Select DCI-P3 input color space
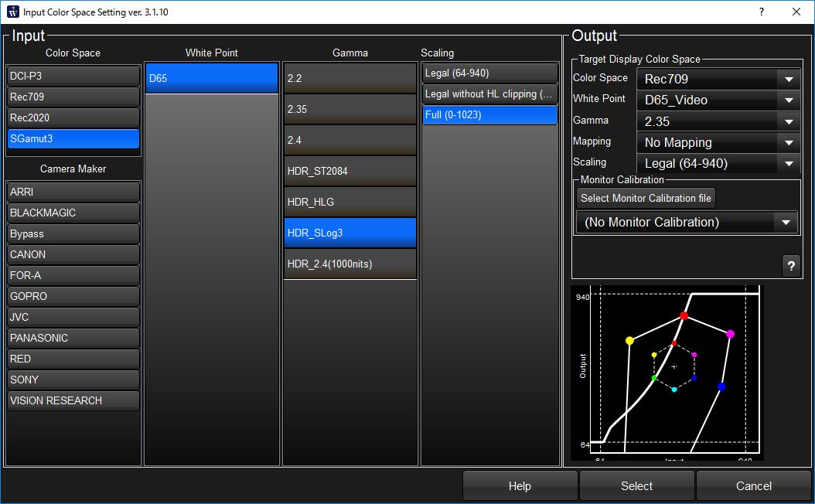815x504 pixels. coord(73,76)
